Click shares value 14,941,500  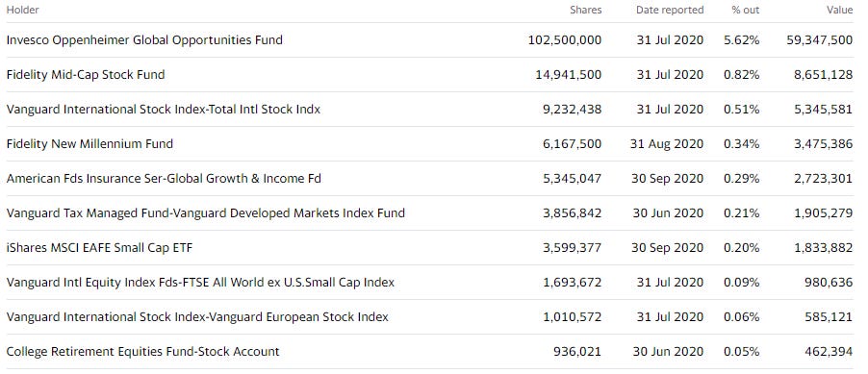pos(569,75)
